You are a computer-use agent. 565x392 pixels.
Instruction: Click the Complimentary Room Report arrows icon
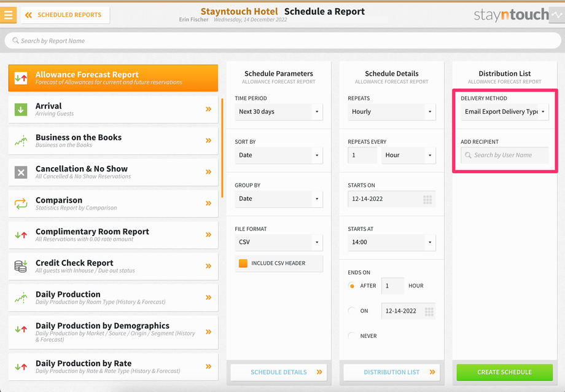tap(21, 235)
